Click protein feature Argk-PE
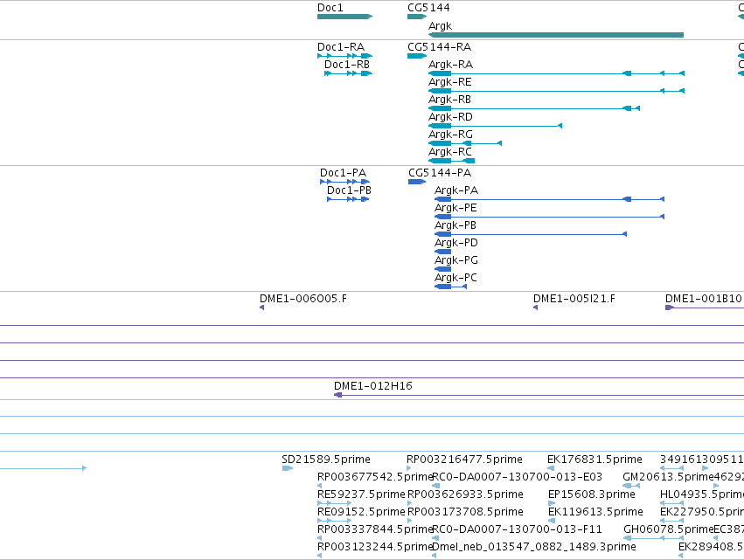The height and width of the screenshot is (560, 744). click(x=549, y=217)
